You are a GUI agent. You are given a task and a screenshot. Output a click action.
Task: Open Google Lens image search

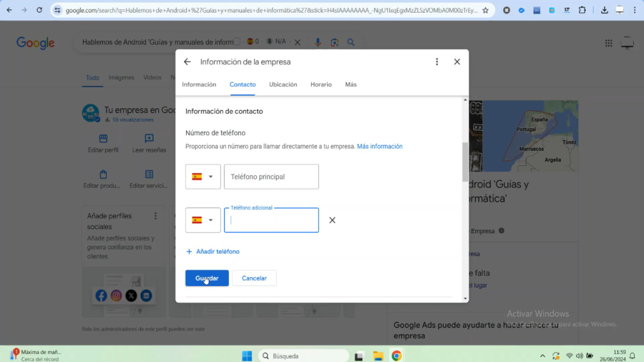coord(334,41)
